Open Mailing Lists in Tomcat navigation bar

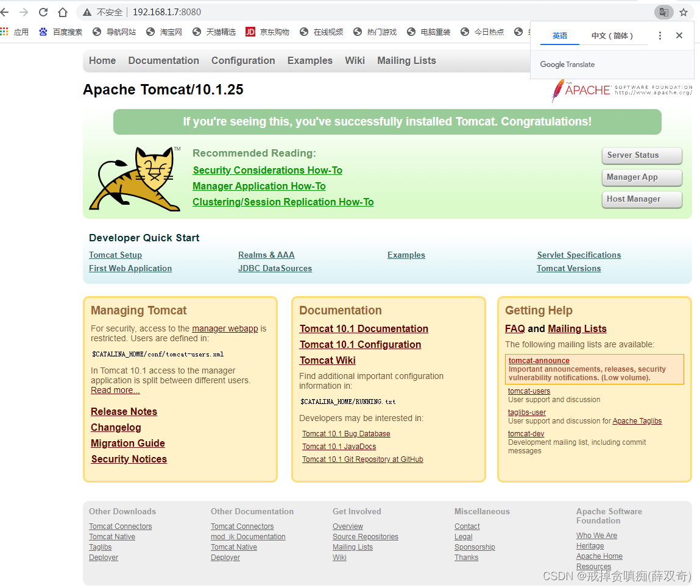coord(407,61)
